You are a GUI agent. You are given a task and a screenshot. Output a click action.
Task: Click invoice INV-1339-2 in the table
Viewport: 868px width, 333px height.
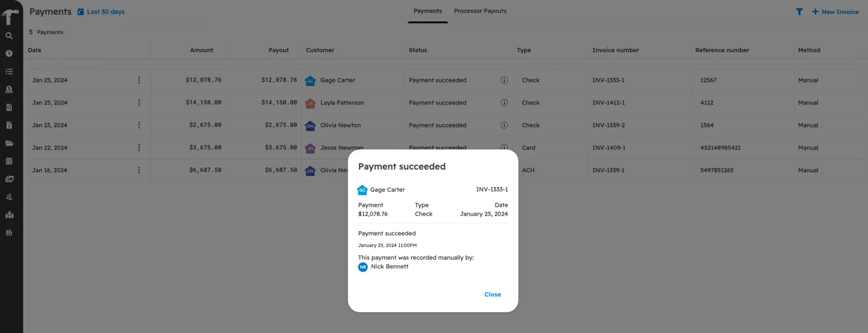[608, 125]
